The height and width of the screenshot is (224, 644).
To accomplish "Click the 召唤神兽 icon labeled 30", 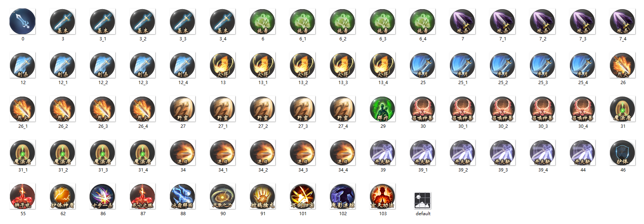I will pyautogui.click(x=423, y=109).
